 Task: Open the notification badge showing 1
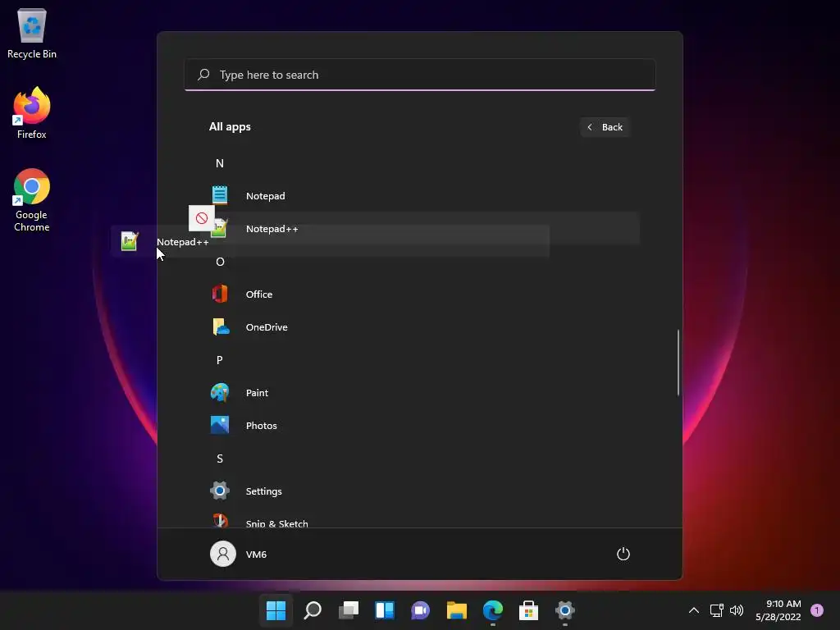817,610
